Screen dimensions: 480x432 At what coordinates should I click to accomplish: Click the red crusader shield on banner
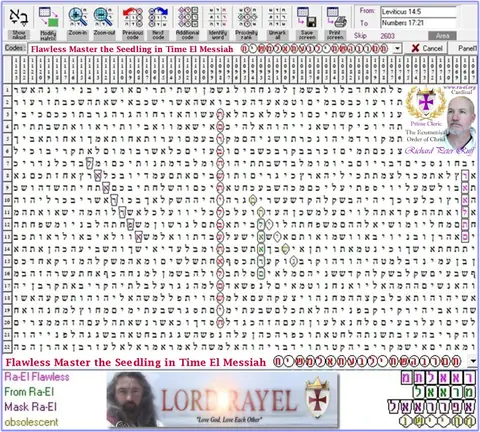317,397
